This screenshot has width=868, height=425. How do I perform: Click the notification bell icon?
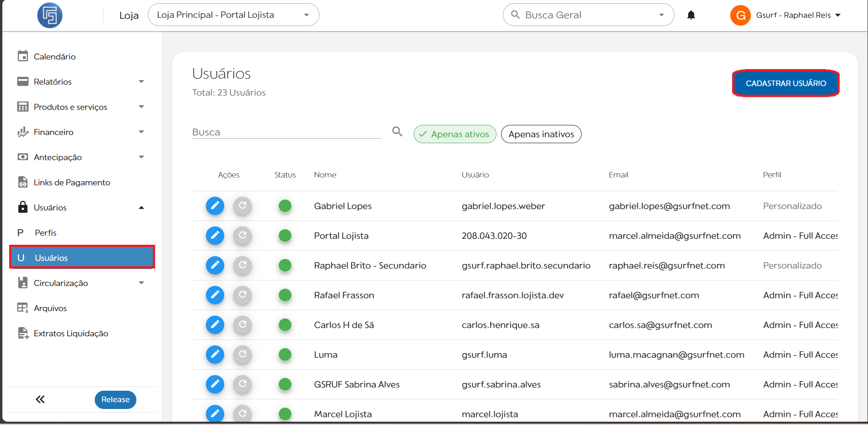tap(691, 15)
